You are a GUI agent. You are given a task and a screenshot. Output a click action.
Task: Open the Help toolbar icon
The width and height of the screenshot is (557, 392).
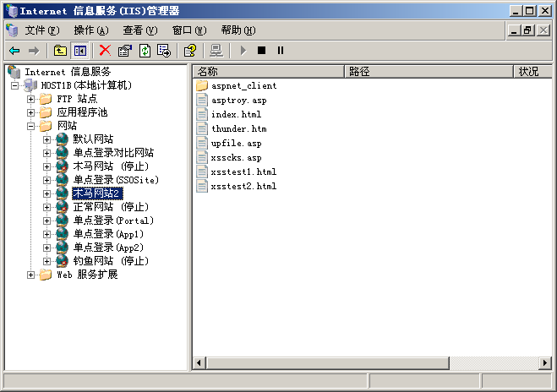[190, 51]
